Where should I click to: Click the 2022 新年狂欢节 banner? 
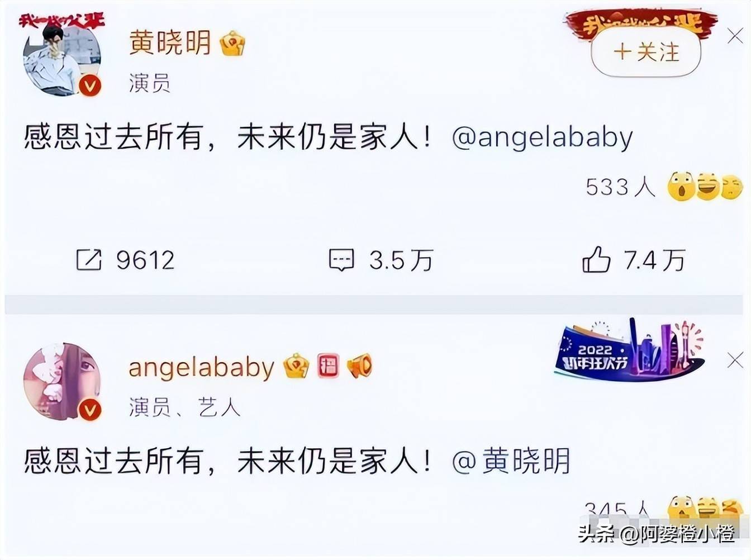point(630,350)
